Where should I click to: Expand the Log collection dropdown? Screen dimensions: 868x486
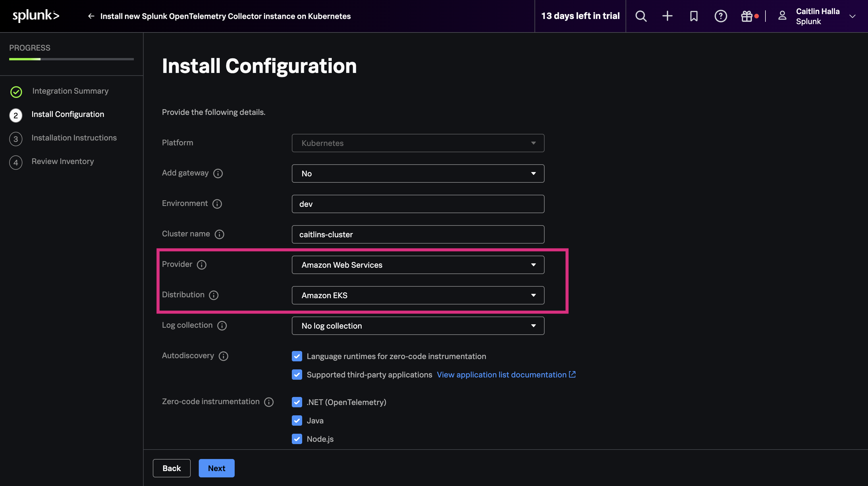pyautogui.click(x=418, y=325)
